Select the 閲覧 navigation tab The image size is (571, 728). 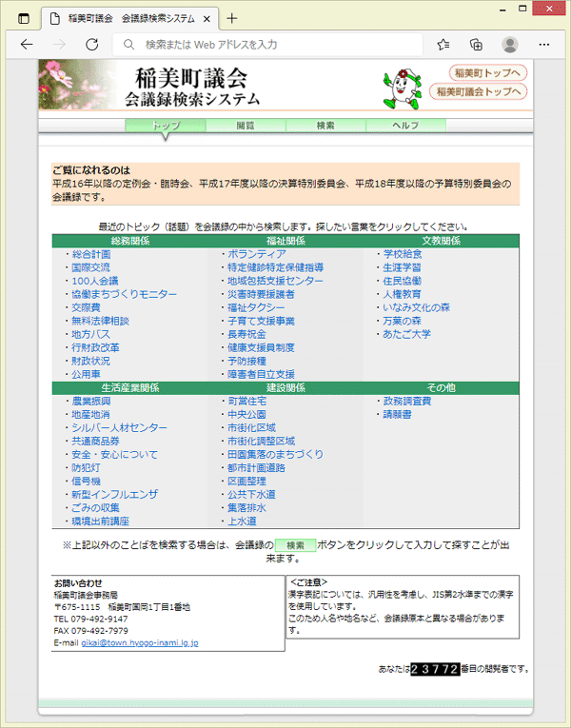pyautogui.click(x=246, y=126)
